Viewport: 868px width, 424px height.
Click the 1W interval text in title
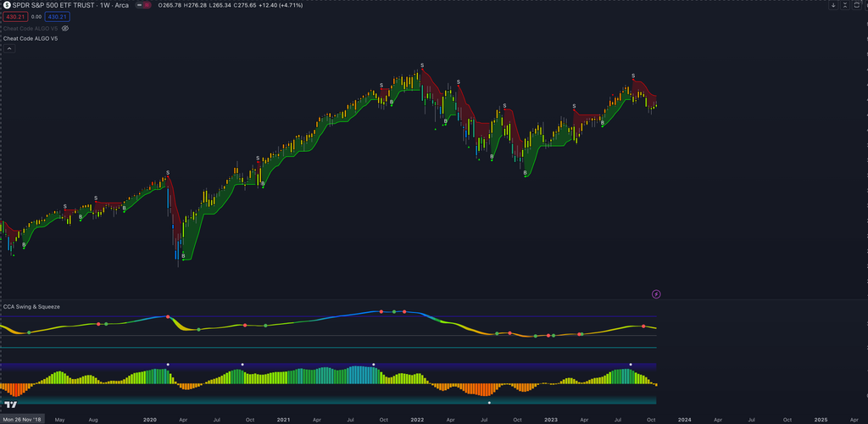coord(103,6)
